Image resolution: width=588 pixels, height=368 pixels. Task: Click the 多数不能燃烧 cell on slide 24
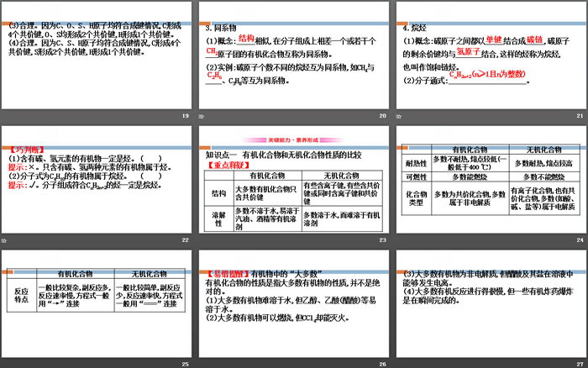point(544,176)
